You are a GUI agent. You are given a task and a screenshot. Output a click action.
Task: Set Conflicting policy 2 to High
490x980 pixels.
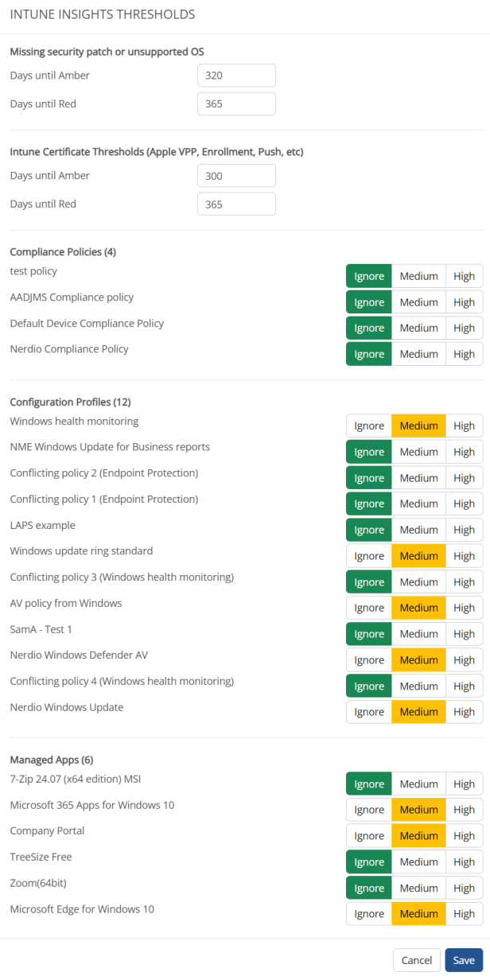[x=465, y=477]
